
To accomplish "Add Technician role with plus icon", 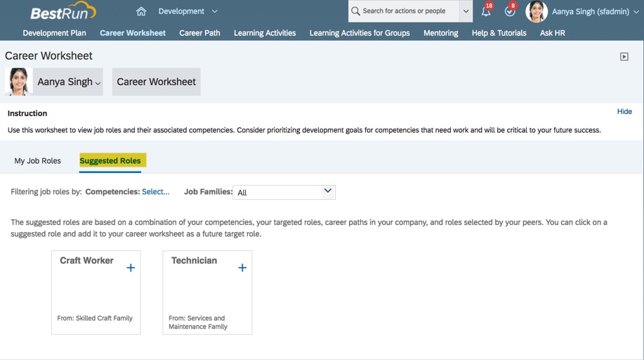I will [242, 268].
